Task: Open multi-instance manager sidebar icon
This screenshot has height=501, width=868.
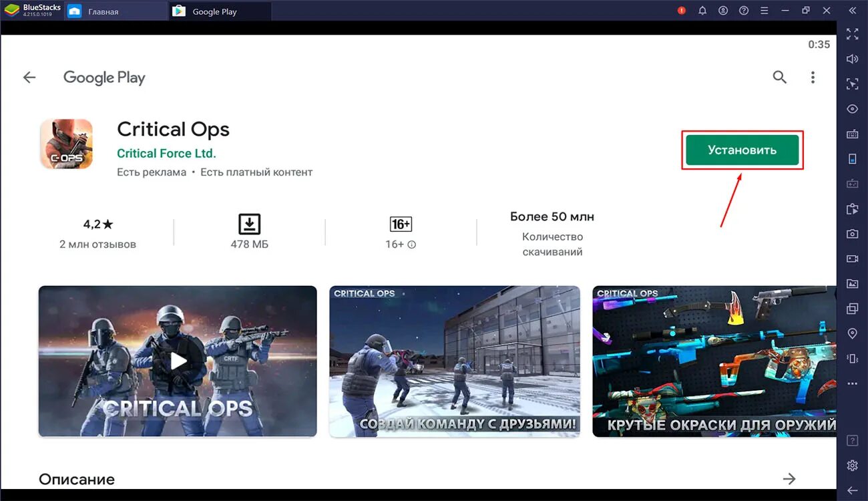Action: (852, 309)
